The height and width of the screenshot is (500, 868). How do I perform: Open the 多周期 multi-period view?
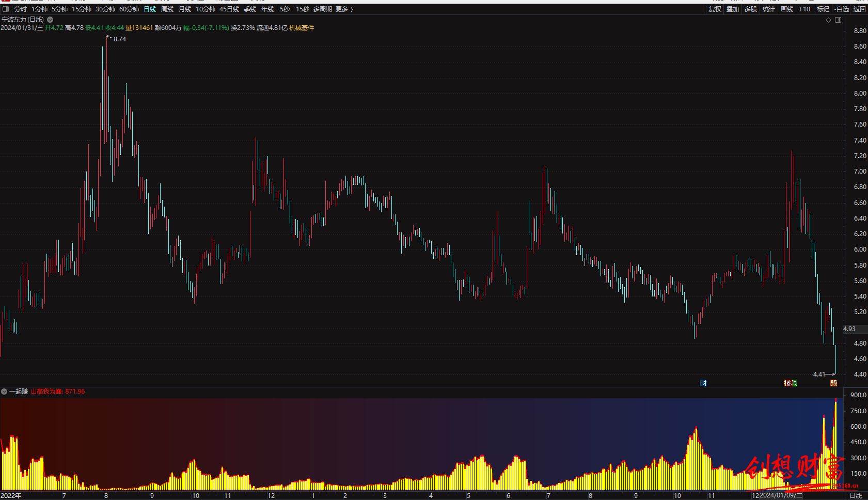click(323, 9)
